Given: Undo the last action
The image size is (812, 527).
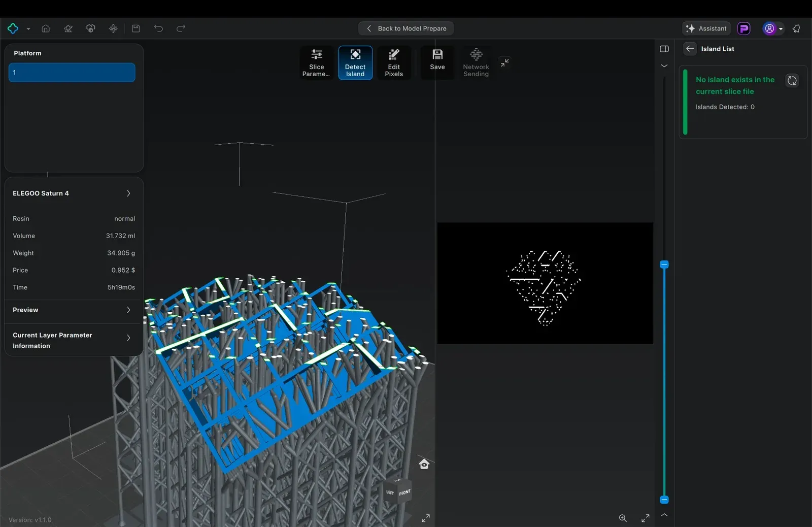Looking at the screenshot, I should [x=158, y=28].
